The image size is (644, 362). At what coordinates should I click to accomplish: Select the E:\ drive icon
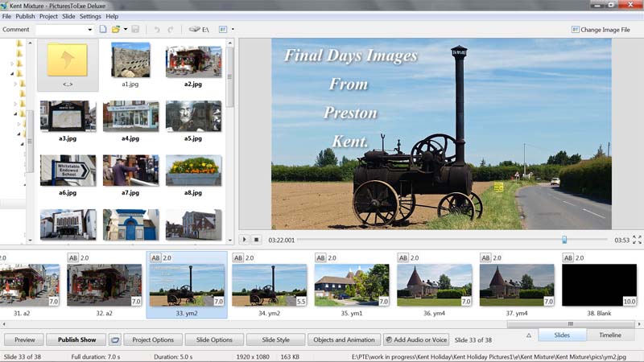coord(199,29)
